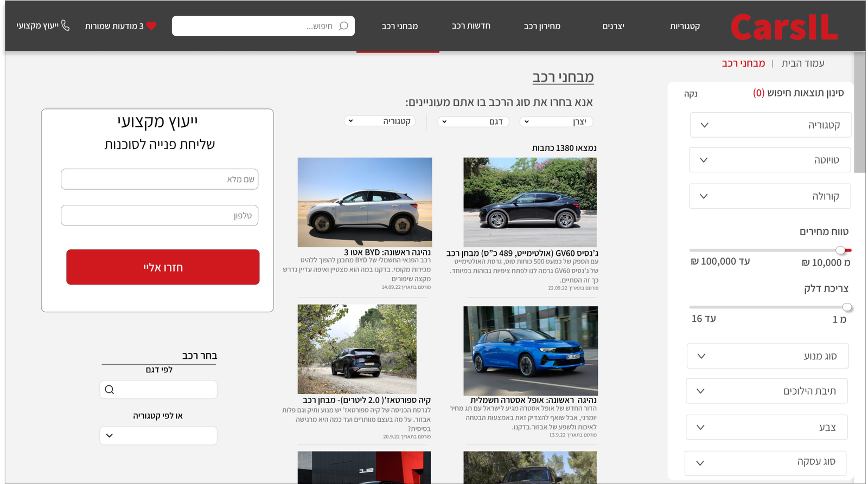This screenshot has width=868, height=484.
Task: Click the פורסם בתאריך 13.9.22 date
Action: coord(573,435)
